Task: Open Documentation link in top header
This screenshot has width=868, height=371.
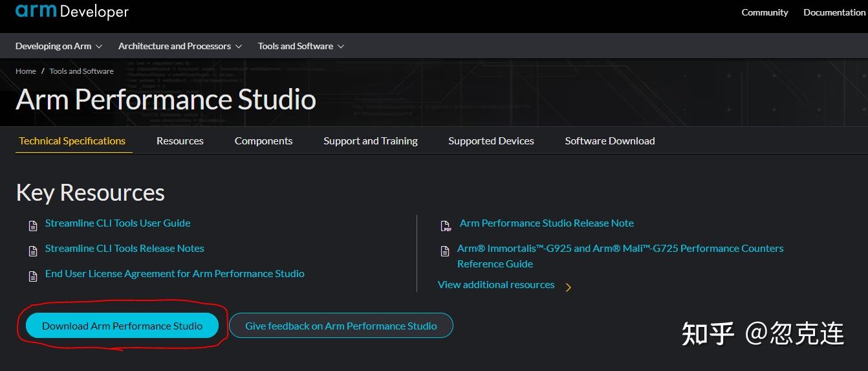Action: [x=834, y=12]
